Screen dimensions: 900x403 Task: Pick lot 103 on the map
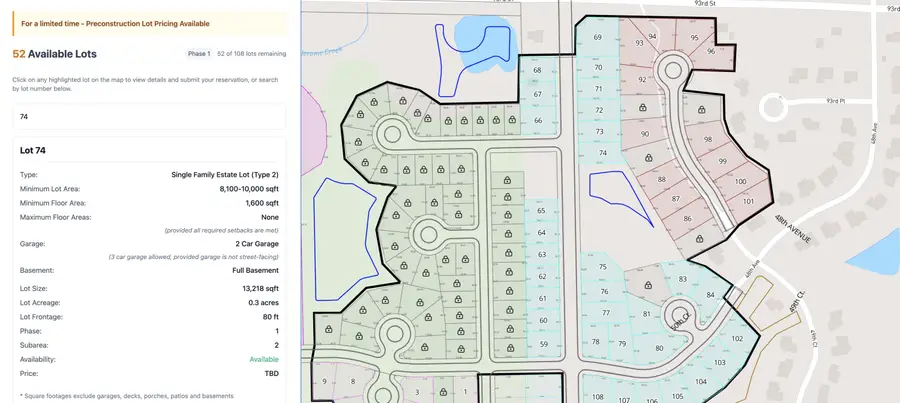[719, 361]
